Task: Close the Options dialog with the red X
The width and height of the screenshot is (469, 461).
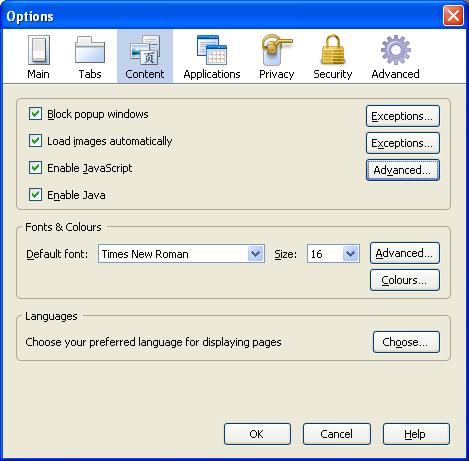Action: [x=453, y=15]
